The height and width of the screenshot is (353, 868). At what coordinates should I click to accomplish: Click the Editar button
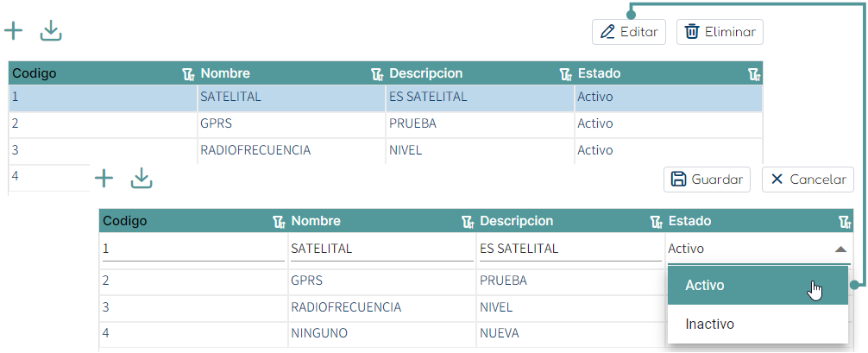point(629,32)
